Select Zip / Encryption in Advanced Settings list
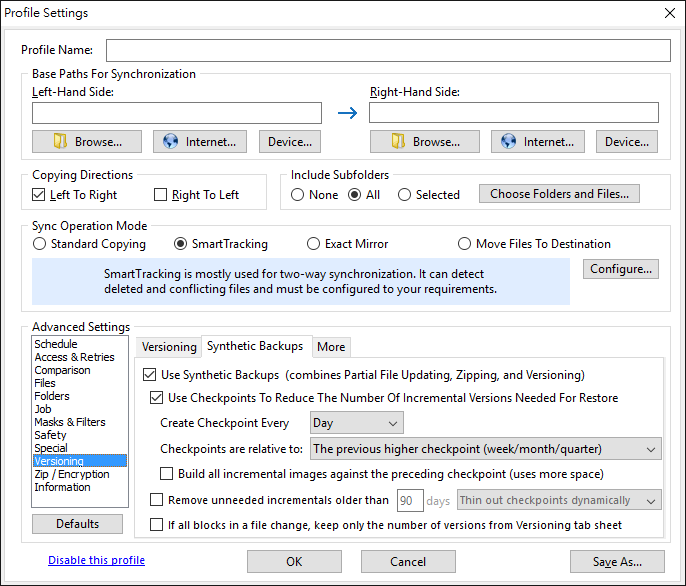 (72, 474)
